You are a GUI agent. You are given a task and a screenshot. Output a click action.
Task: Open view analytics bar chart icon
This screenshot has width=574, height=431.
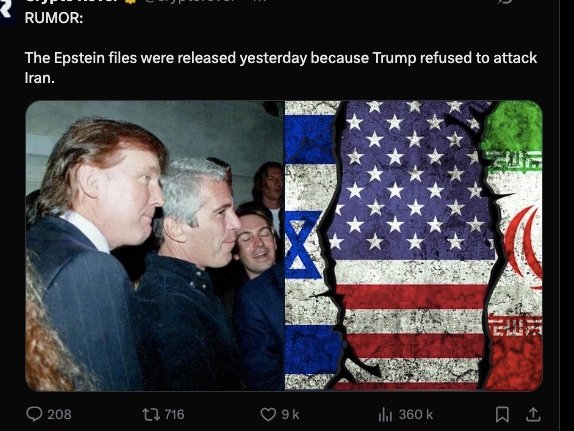click(x=385, y=415)
